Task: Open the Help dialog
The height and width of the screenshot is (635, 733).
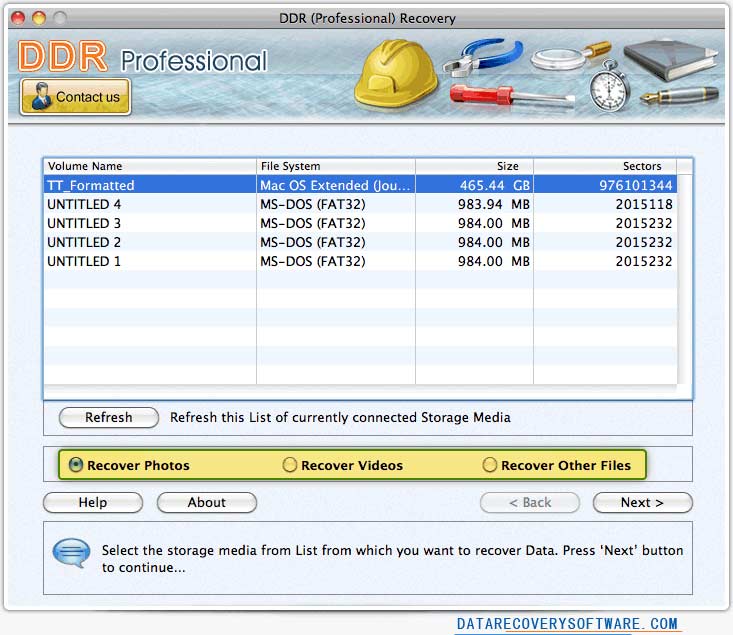Action: [x=93, y=502]
